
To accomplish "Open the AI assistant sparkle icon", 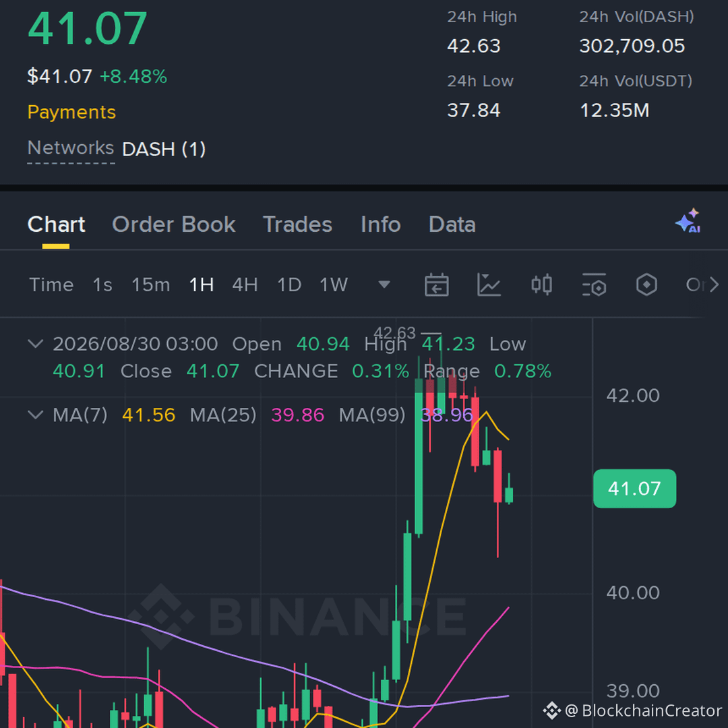I will [688, 221].
